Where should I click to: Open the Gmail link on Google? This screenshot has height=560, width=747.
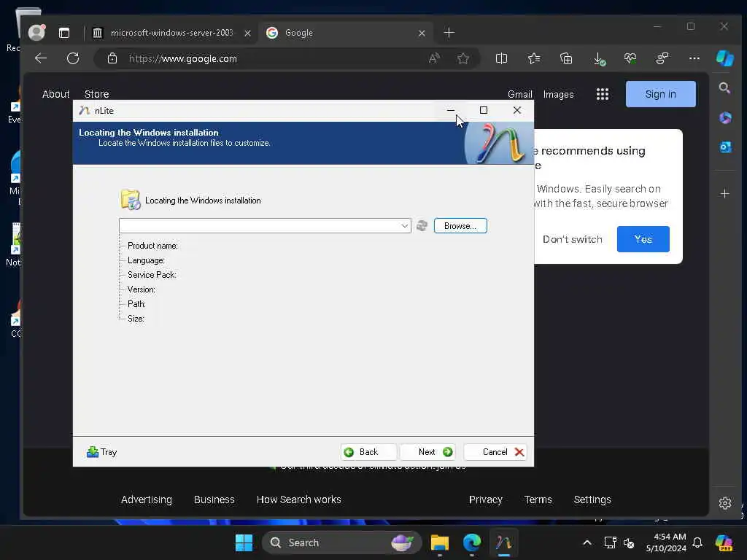click(519, 94)
